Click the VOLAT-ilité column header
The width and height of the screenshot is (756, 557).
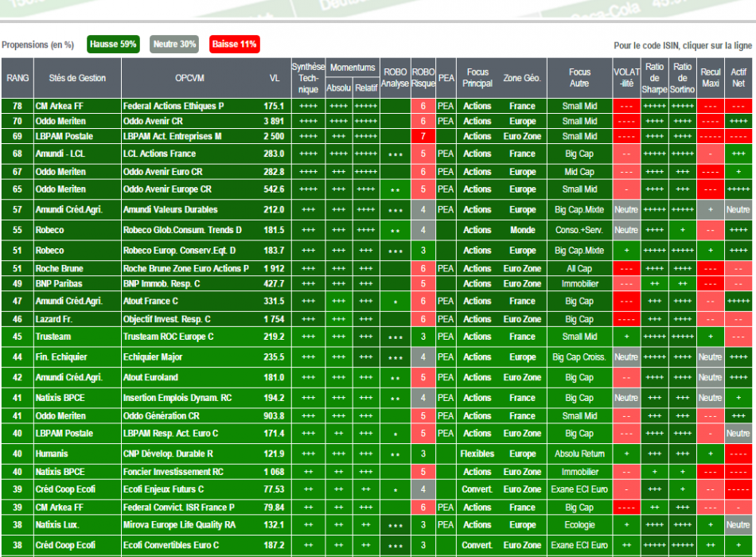pos(626,78)
